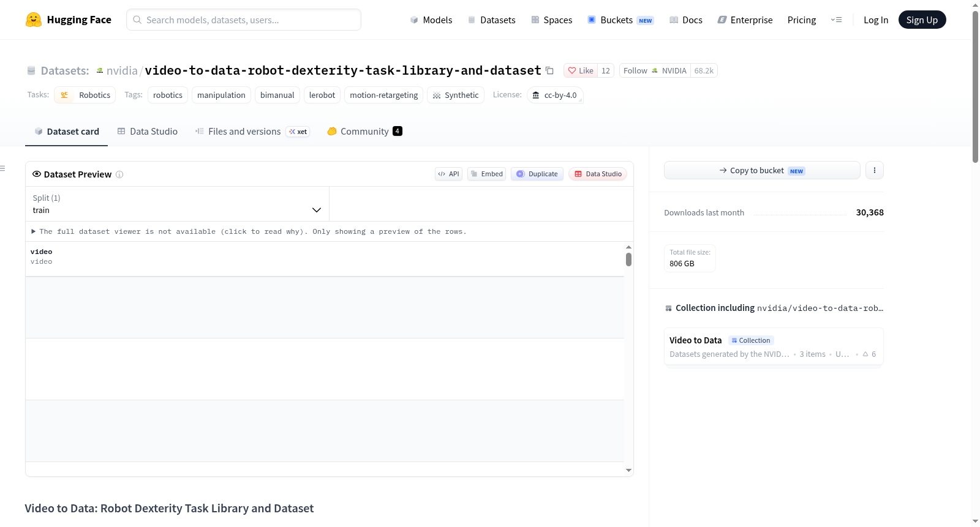980x527 pixels.
Task: Go to Datasets in the top navigation
Action: pyautogui.click(x=492, y=20)
